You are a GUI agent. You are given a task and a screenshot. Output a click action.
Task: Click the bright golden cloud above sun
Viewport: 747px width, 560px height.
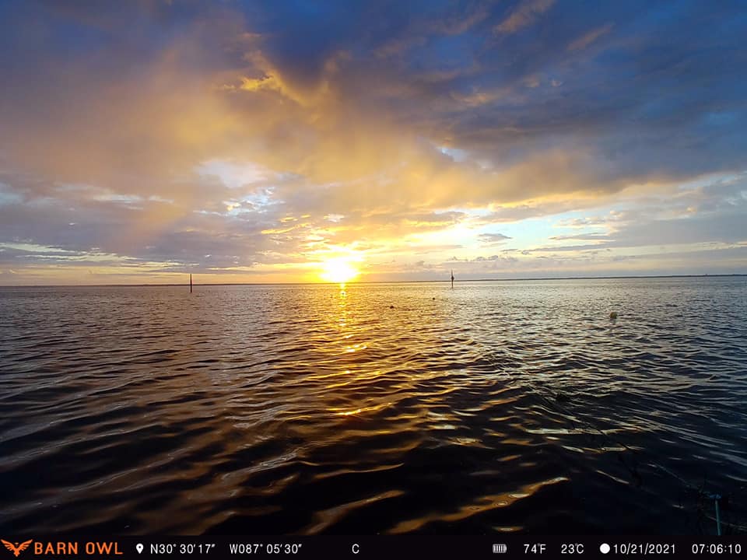pyautogui.click(x=265, y=82)
